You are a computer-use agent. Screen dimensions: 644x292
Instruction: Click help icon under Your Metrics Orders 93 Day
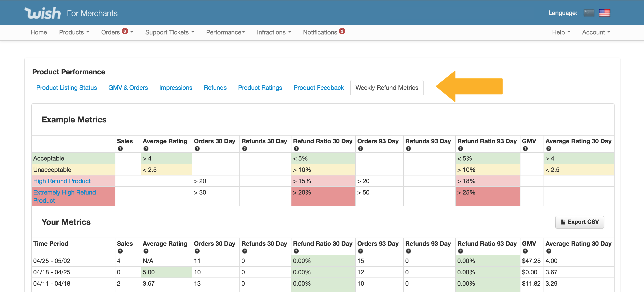360,251
